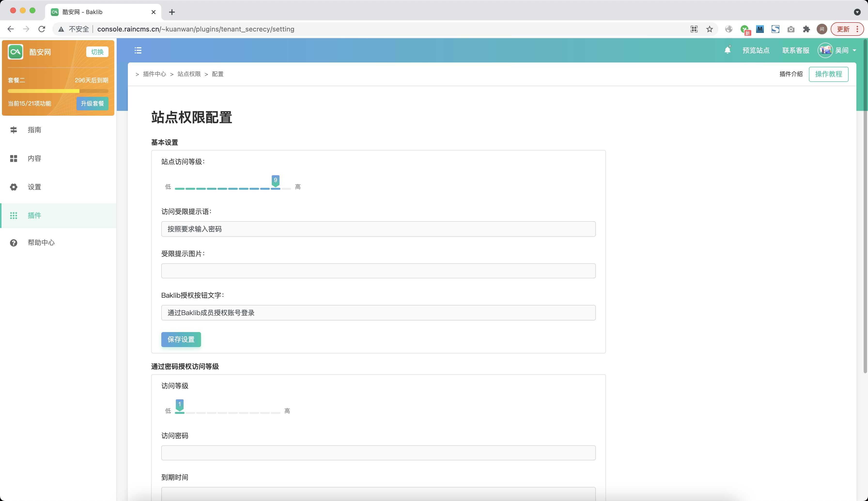
Task: Click the 操作教程 button
Action: tap(829, 74)
